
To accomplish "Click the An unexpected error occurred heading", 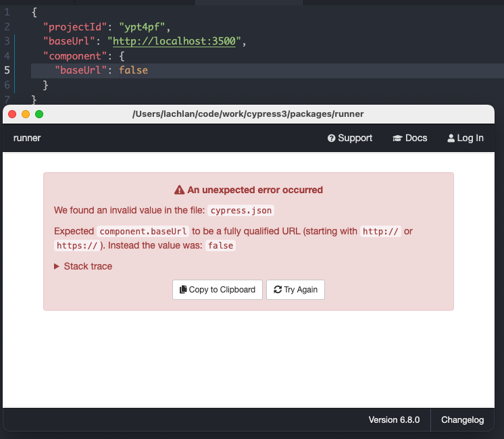I will (255, 190).
